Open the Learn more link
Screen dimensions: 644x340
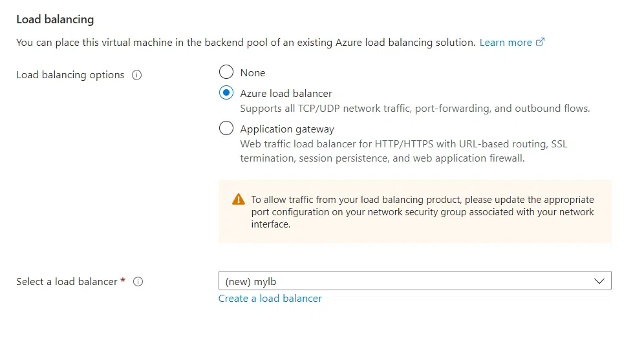(x=506, y=43)
